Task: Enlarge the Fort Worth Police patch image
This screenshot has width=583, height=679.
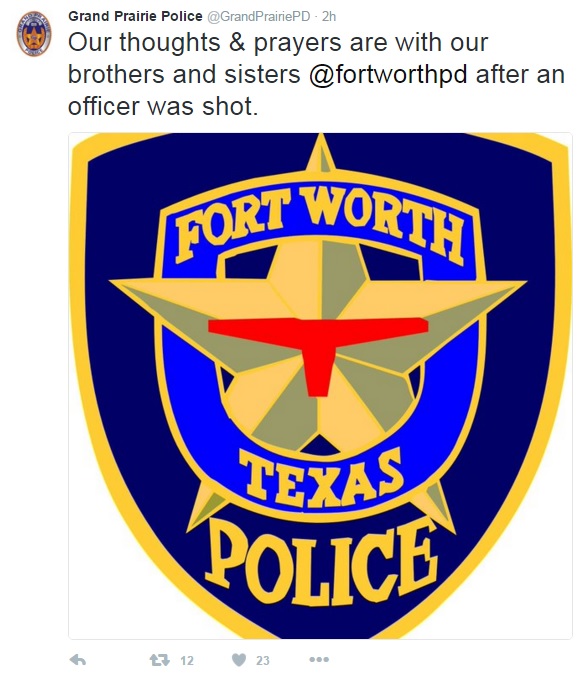Action: click(320, 385)
